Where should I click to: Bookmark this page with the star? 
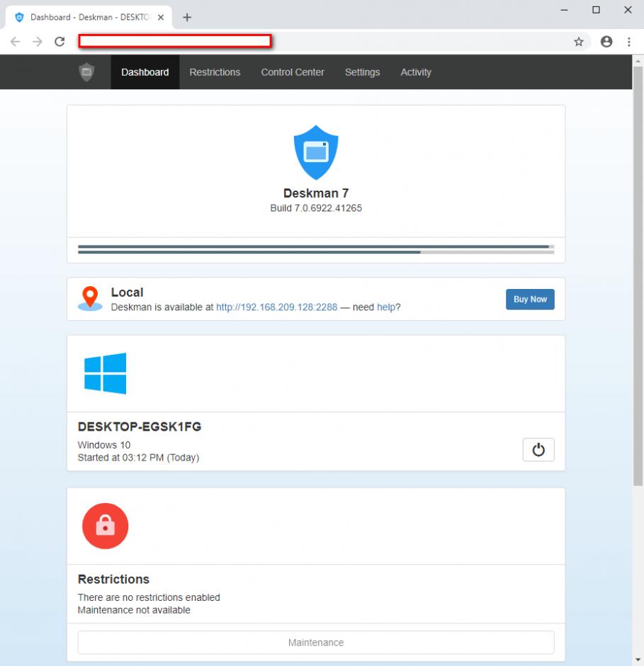[x=579, y=42]
